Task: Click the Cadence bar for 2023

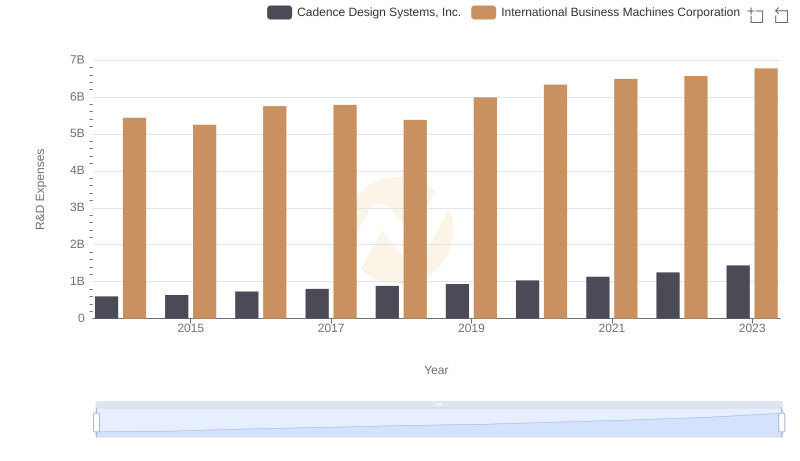Action: (x=738, y=292)
